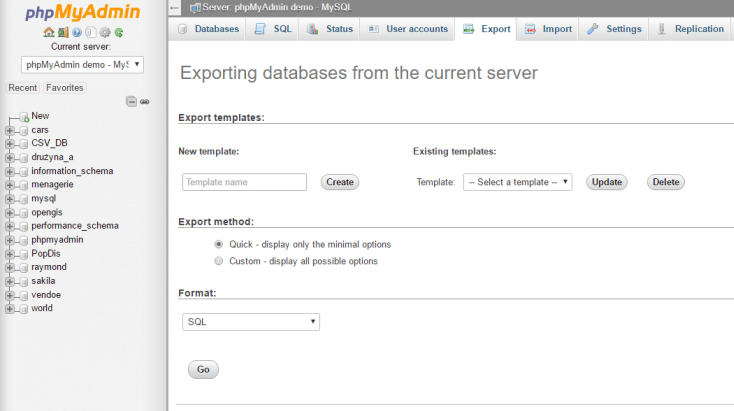
Task: Click the New database link
Action: [x=40, y=116]
